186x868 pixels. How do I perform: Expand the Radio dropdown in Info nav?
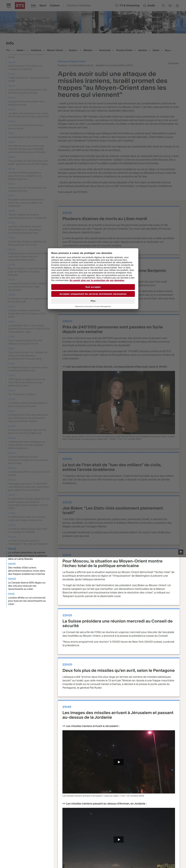pos(21,50)
